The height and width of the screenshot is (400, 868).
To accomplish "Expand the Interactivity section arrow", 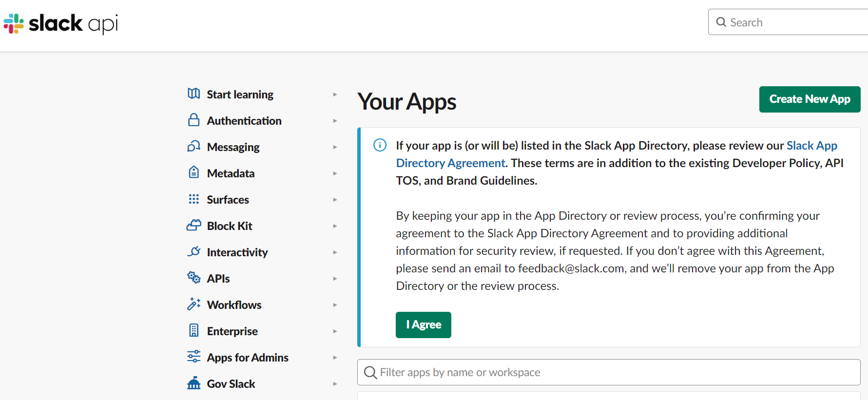I will click(x=335, y=252).
